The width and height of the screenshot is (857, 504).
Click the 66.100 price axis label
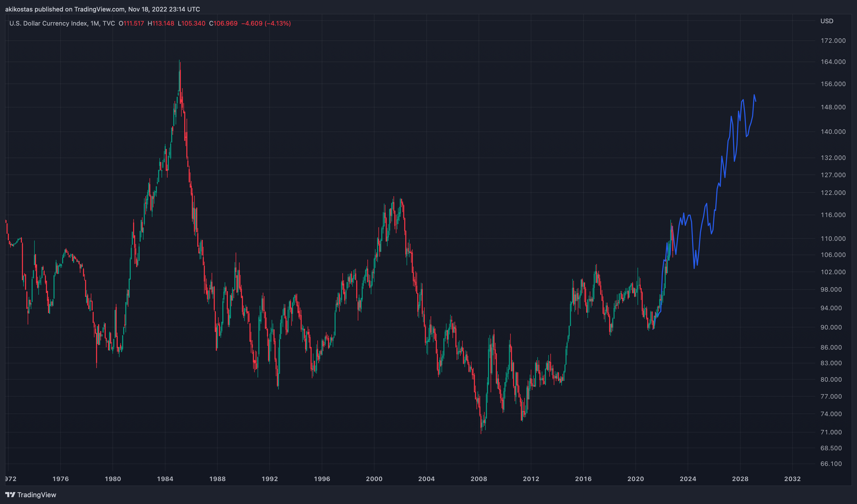click(831, 464)
